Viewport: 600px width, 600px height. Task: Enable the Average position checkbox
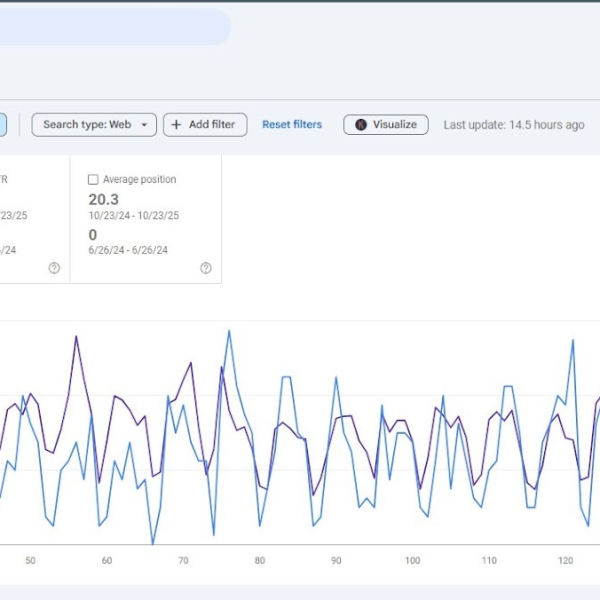(93, 180)
